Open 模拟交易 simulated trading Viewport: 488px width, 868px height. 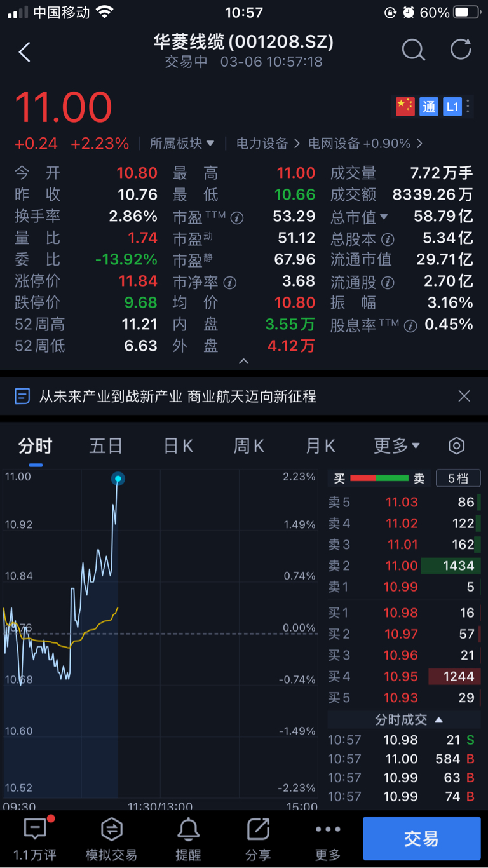click(111, 837)
